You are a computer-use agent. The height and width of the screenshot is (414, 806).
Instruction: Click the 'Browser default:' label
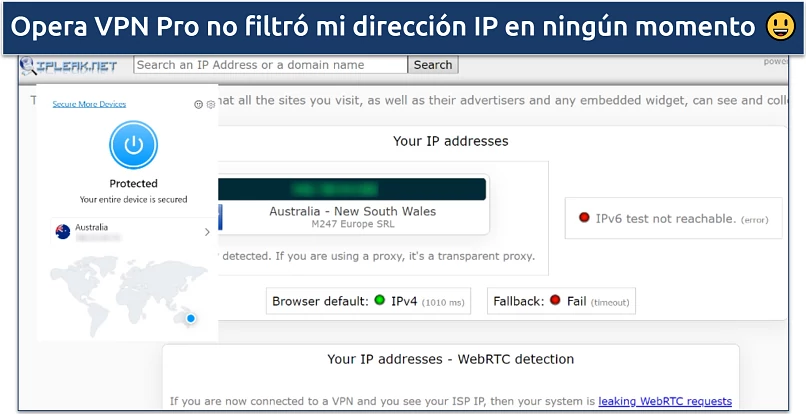320,301
